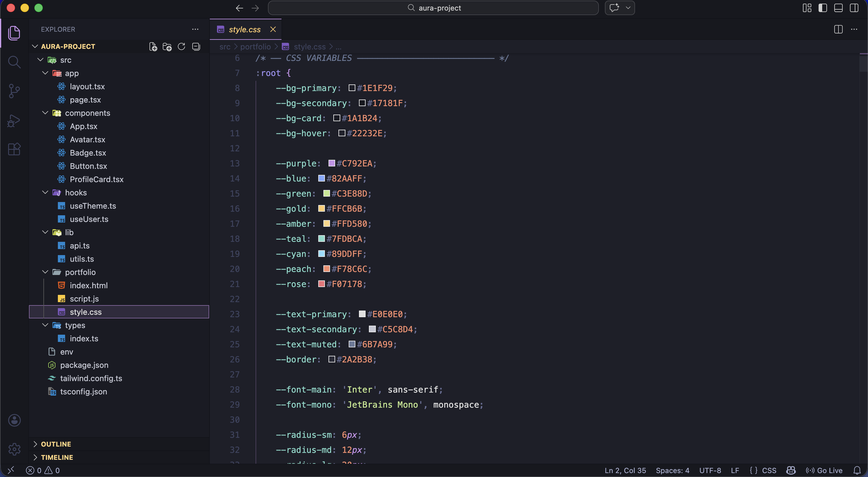The width and height of the screenshot is (868, 477).
Task: Click Go Live in the status bar
Action: 824,470
